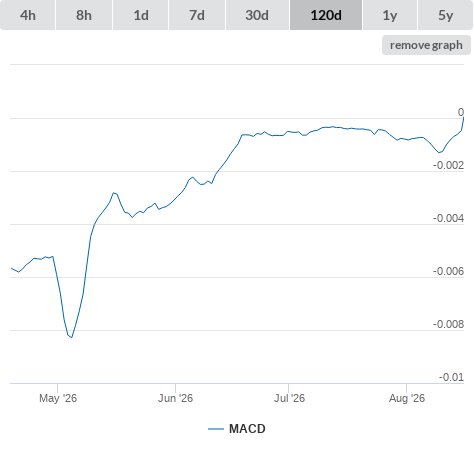This screenshot has width=474, height=455.
Task: Switch to the 4h time range
Action: click(x=28, y=15)
